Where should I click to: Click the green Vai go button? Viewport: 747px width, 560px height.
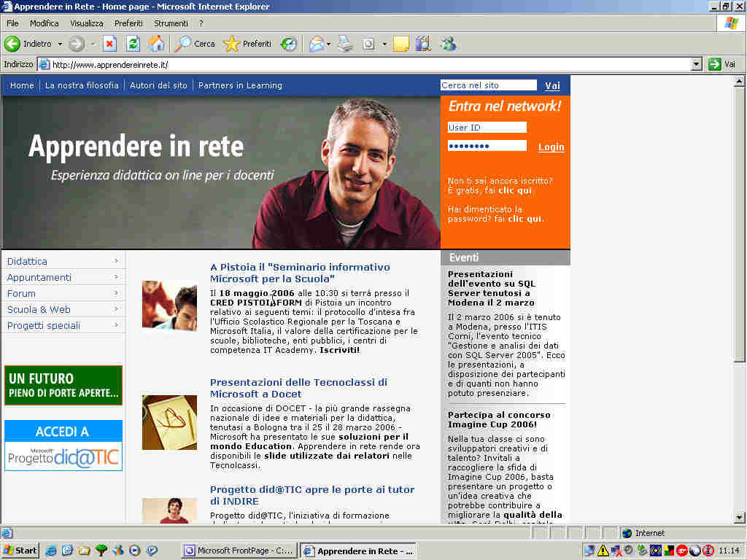click(722, 64)
